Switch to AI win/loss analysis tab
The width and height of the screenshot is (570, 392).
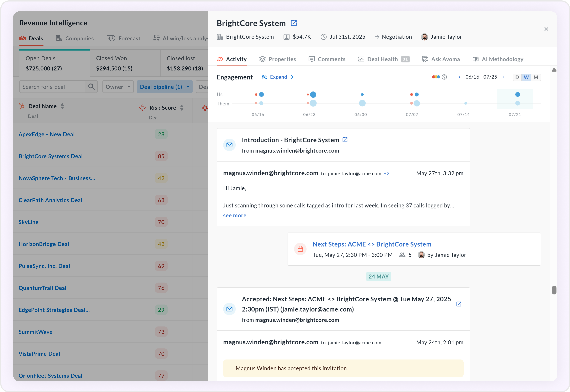[181, 38]
